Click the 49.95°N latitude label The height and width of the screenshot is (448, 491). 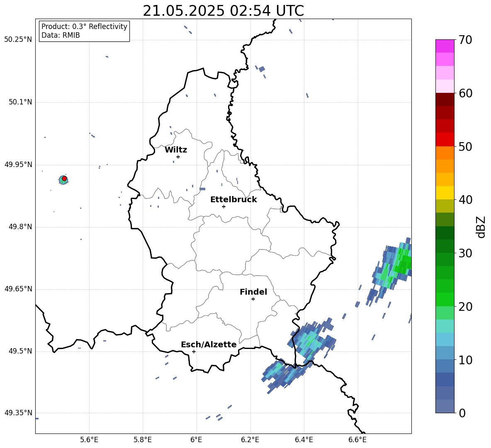[x=18, y=165]
